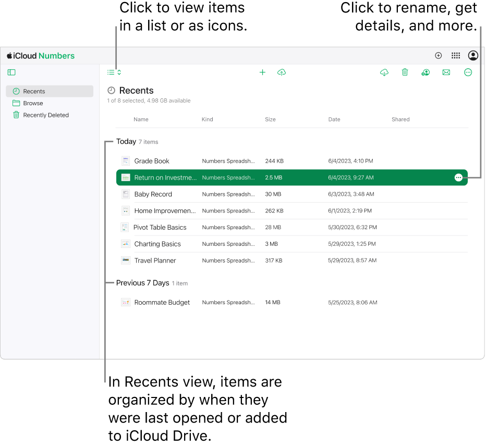486x448 pixels.
Task: Click the Roommate Budget file thumbnail
Action: click(x=126, y=303)
